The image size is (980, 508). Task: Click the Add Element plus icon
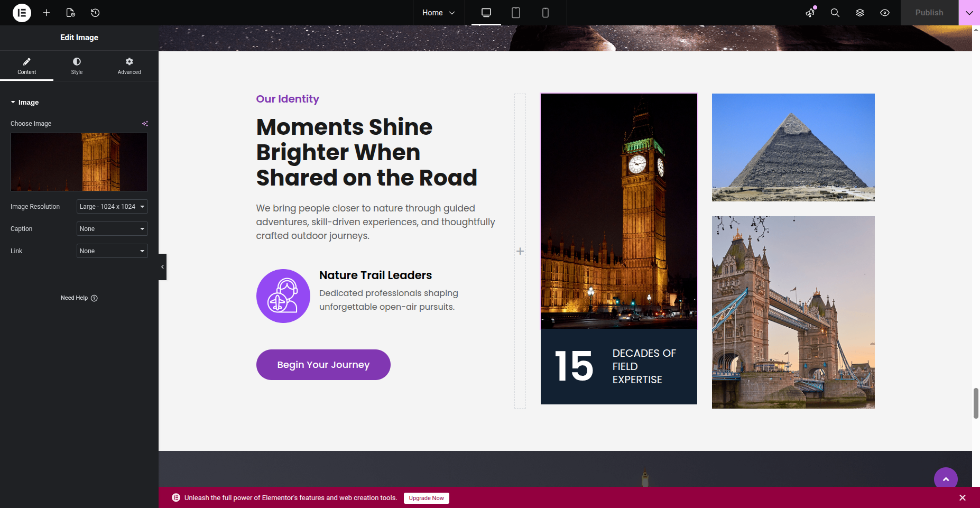coord(47,13)
